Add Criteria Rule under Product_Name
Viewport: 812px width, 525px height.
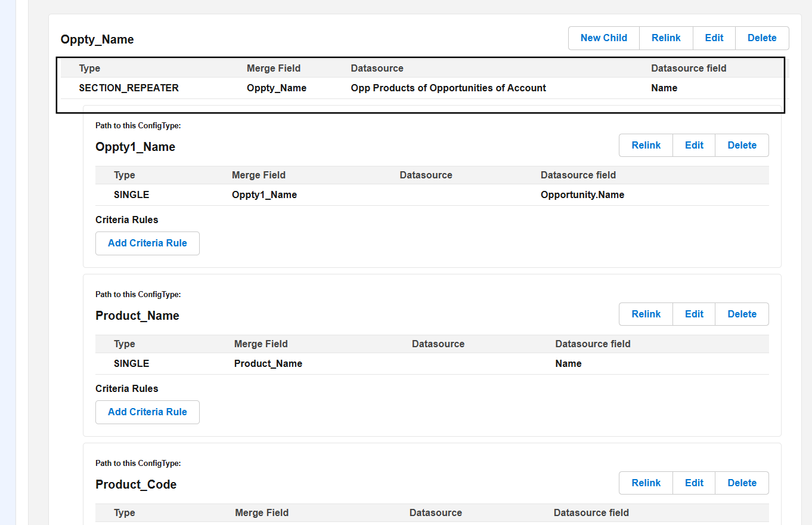[x=147, y=412]
